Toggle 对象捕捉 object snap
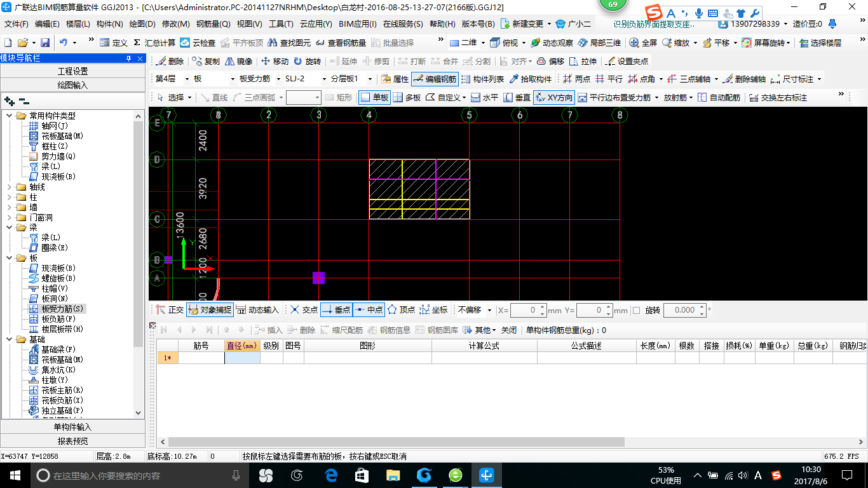868x488 pixels. point(210,310)
